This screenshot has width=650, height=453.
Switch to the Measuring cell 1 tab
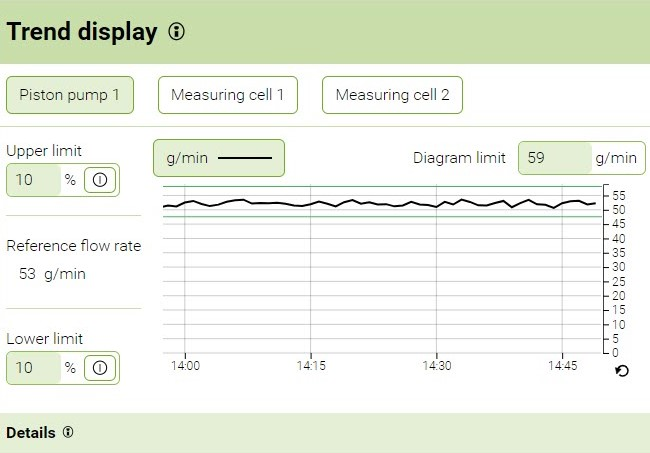coord(228,95)
